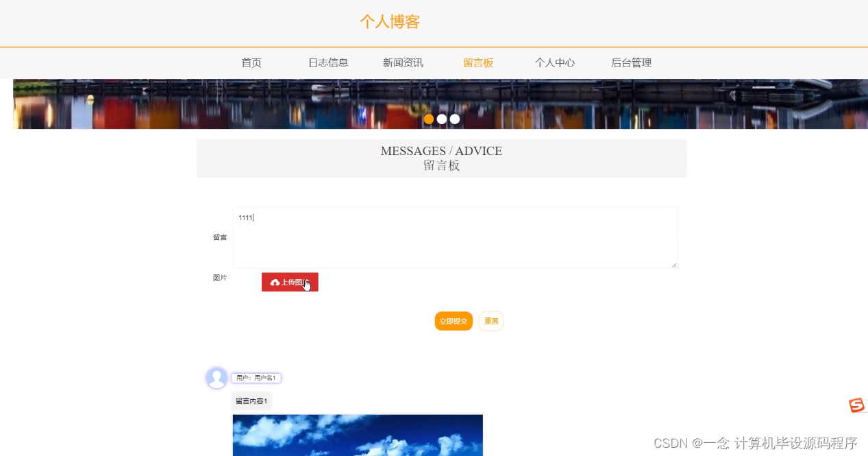
Task: Click inside the 留言 message textarea
Action: pyautogui.click(x=454, y=237)
